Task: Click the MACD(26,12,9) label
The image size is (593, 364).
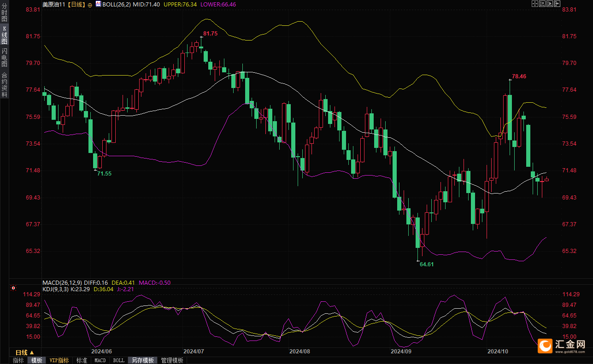Action: click(x=62, y=282)
